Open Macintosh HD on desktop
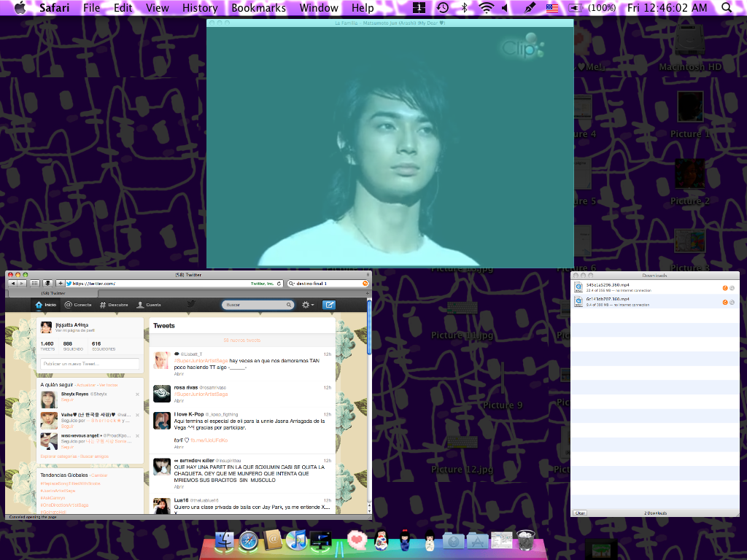 pos(689,47)
